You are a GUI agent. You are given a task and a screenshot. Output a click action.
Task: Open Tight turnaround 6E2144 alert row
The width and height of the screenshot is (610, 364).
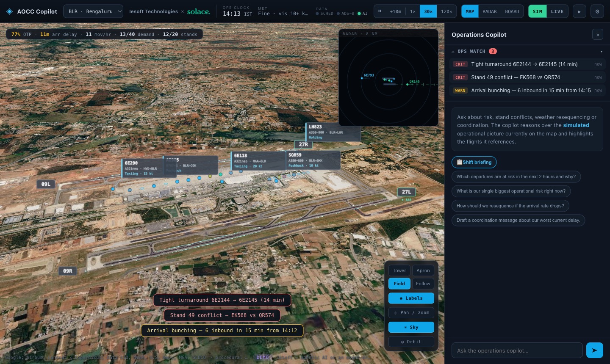click(x=528, y=64)
